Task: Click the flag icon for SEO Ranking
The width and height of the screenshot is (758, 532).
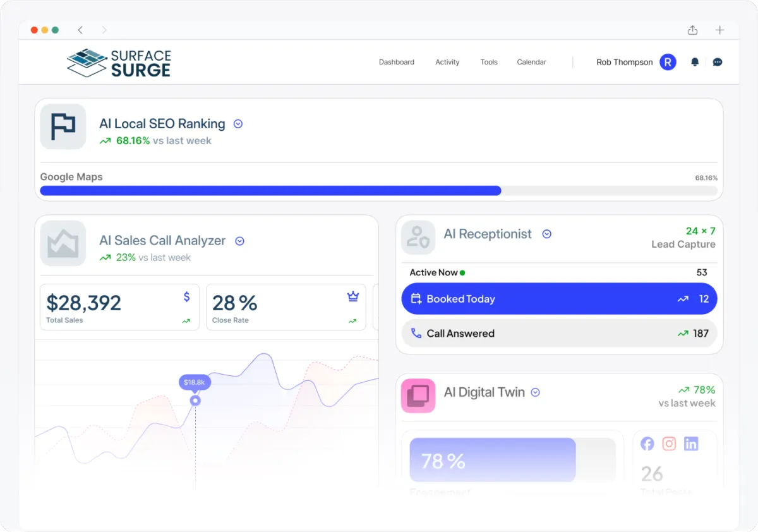Action: pyautogui.click(x=63, y=126)
